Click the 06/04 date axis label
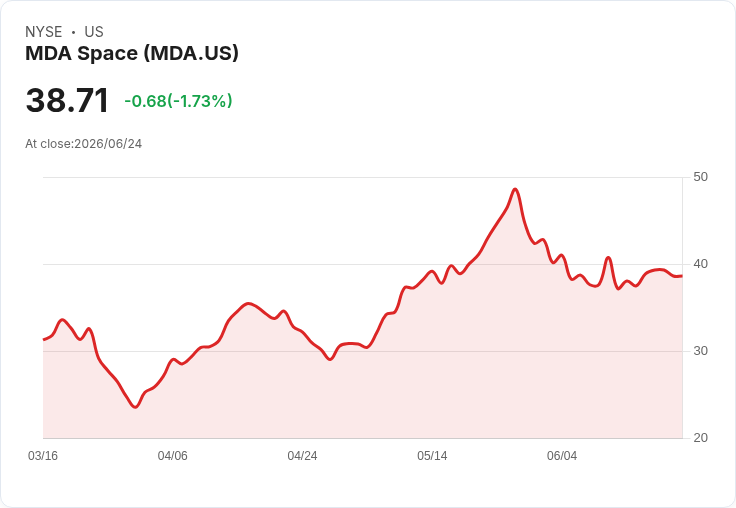Viewport: 736px width, 508px height. coord(562,456)
